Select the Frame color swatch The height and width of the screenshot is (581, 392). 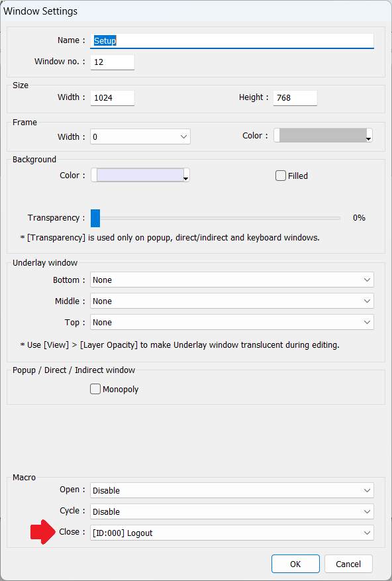point(322,135)
